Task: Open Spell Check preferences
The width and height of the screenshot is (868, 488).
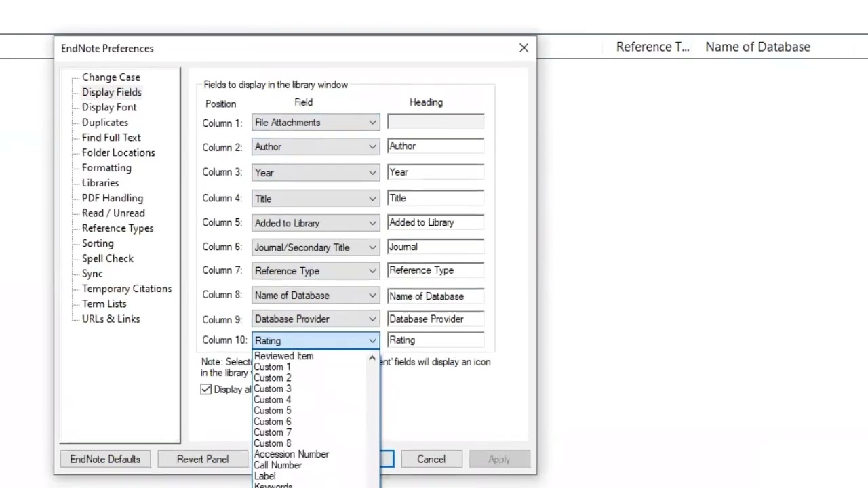Action: pos(107,258)
